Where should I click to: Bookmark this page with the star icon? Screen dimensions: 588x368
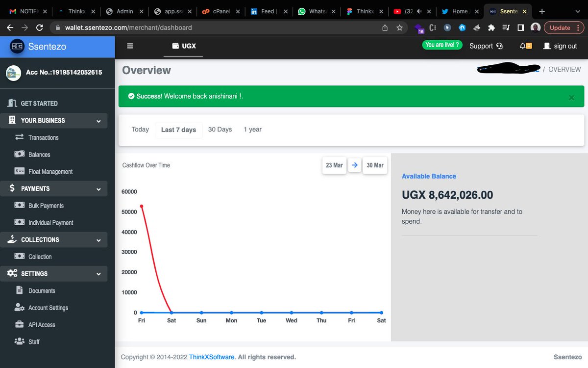point(399,28)
